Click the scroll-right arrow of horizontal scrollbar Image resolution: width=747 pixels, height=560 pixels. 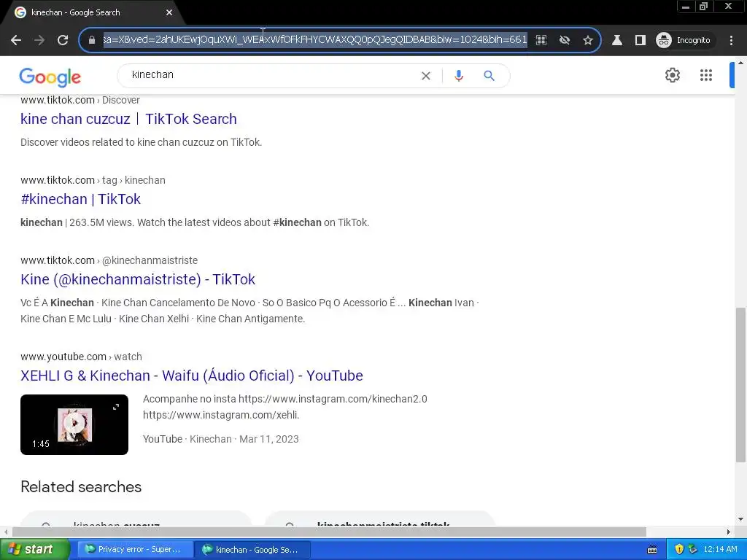[x=729, y=532]
